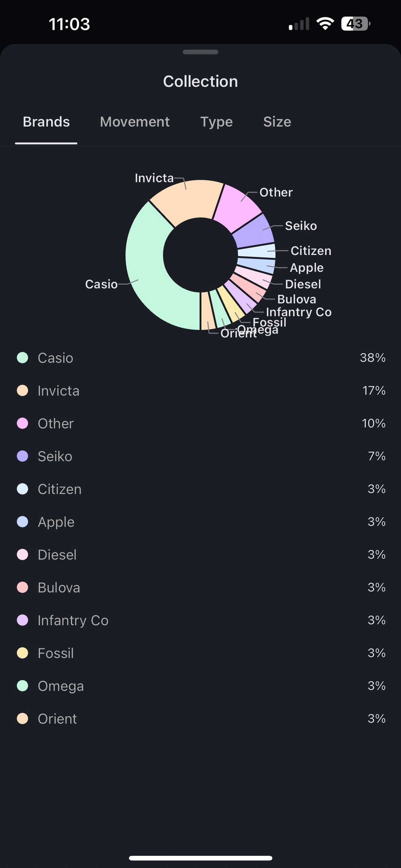Tap the Seiko purple legend dot
This screenshot has width=401, height=868.
coord(22,456)
